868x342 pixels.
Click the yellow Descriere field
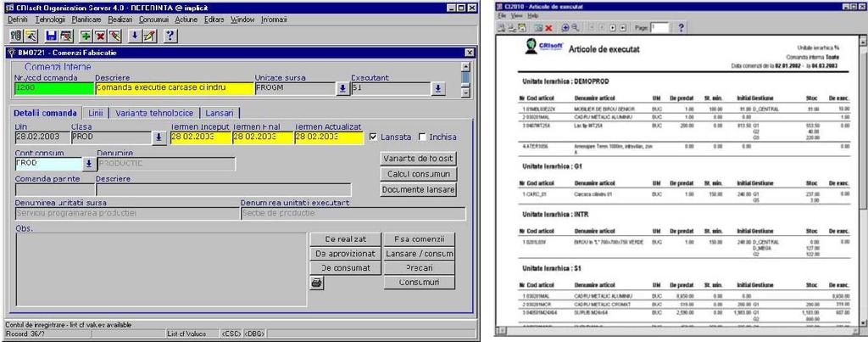pyautogui.click(x=174, y=88)
